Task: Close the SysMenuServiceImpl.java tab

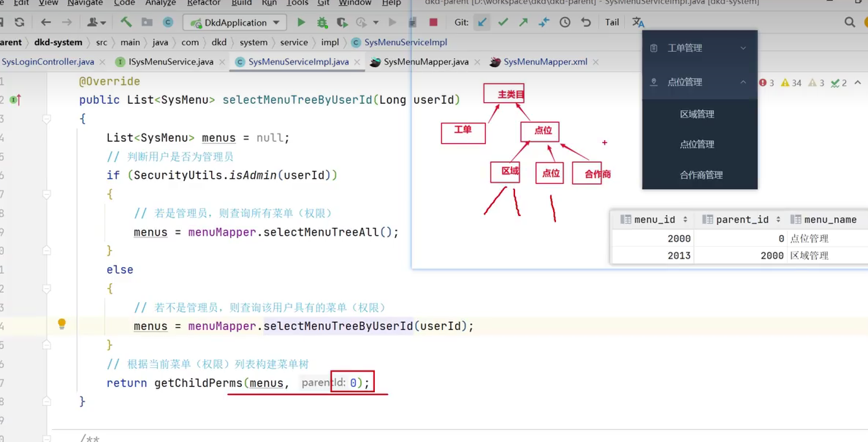Action: click(357, 62)
